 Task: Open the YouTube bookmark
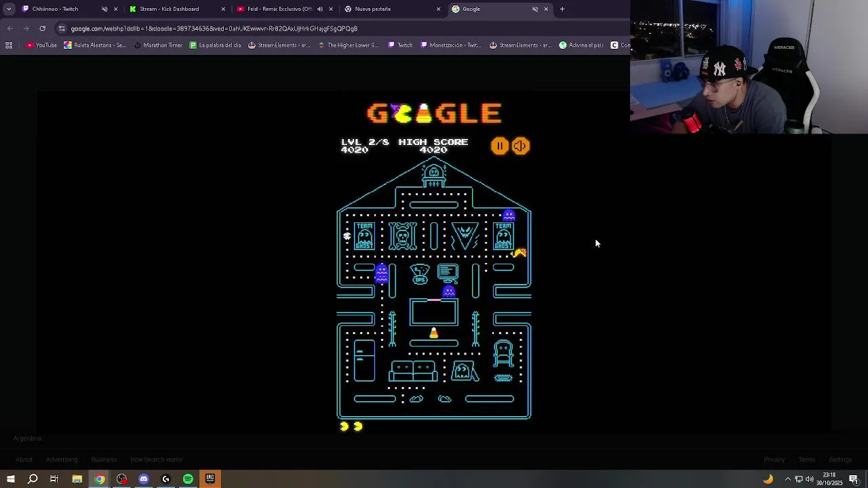click(41, 45)
